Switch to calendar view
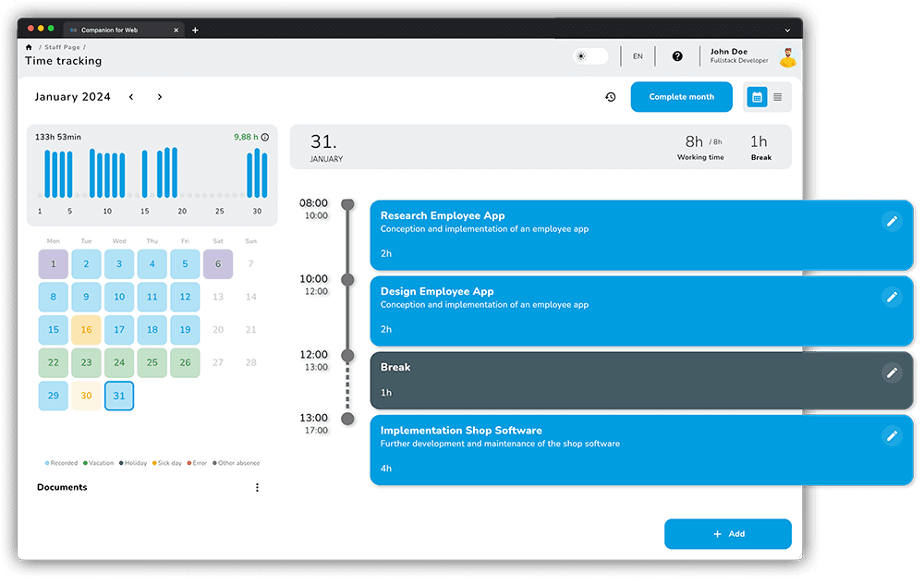Screen dimensions: 924x585 pos(757,97)
